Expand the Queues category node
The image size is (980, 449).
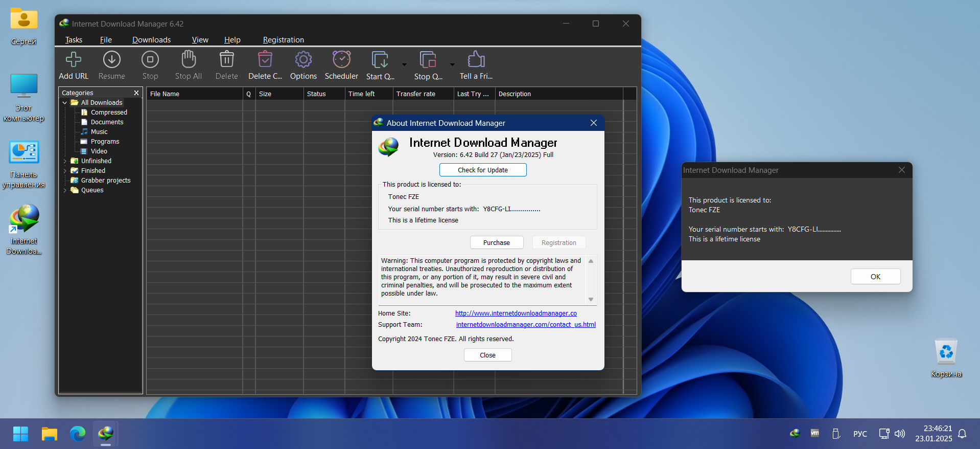65,190
